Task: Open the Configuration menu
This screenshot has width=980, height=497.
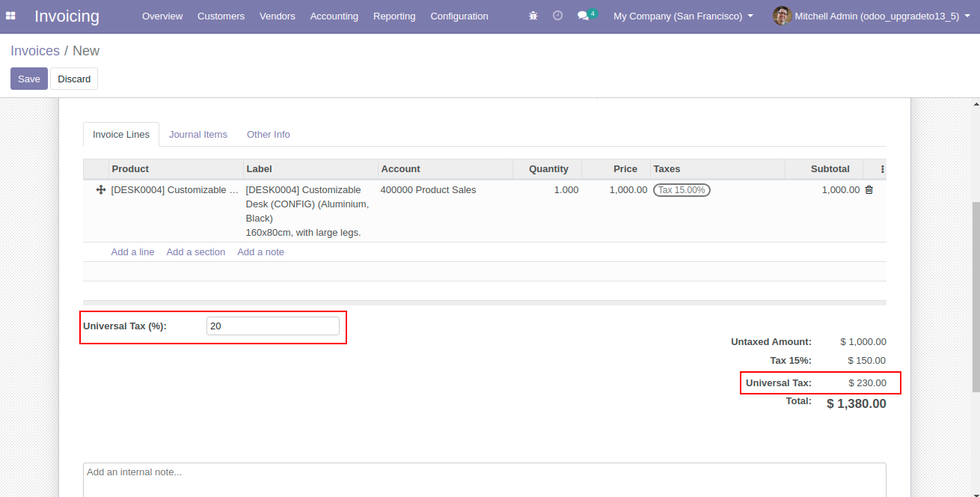Action: pyautogui.click(x=459, y=16)
